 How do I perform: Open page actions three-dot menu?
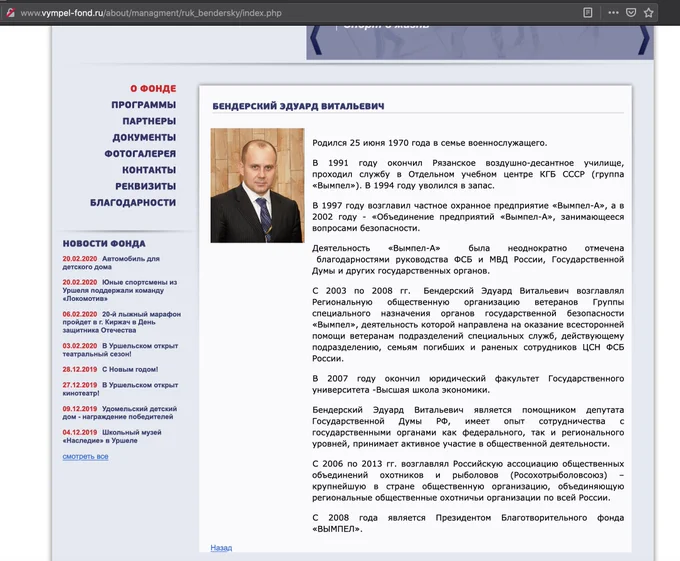click(x=613, y=13)
